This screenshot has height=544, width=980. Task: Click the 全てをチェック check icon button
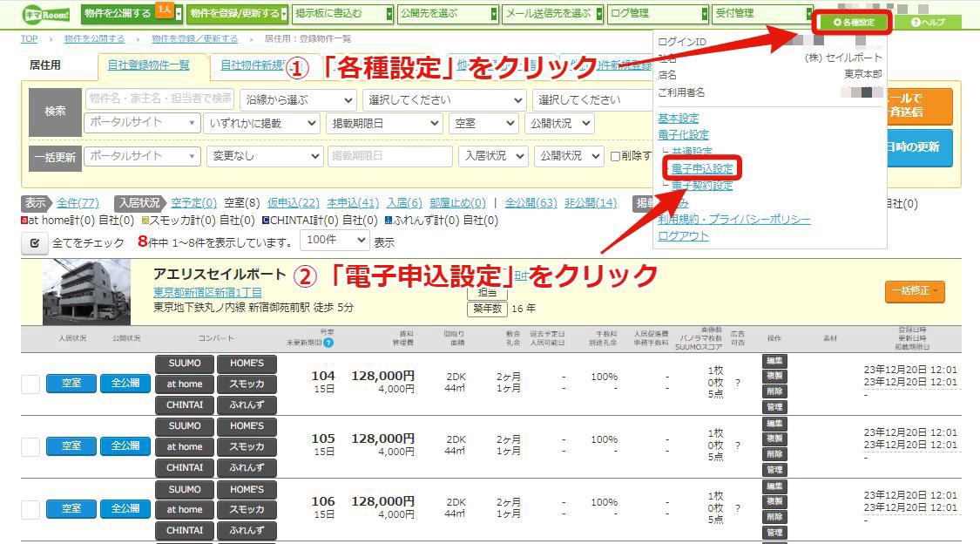34,242
